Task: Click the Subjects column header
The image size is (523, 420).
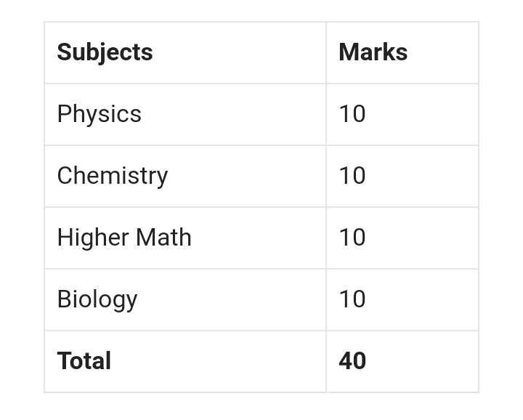Action: pyautogui.click(x=105, y=52)
